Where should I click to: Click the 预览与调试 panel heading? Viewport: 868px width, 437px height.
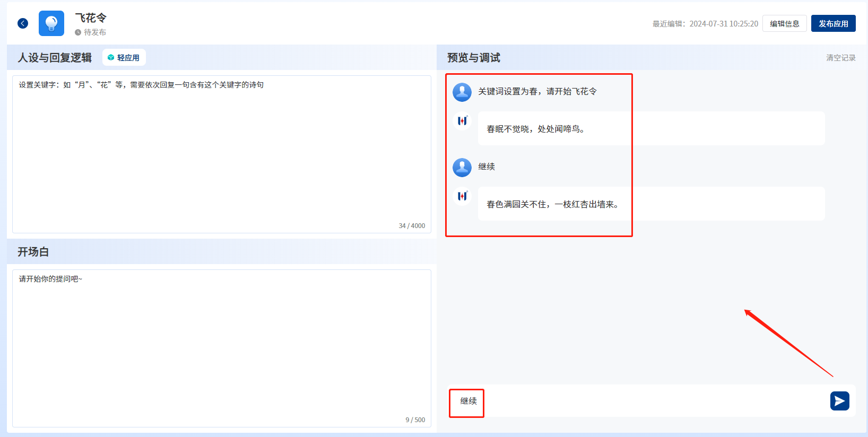473,58
